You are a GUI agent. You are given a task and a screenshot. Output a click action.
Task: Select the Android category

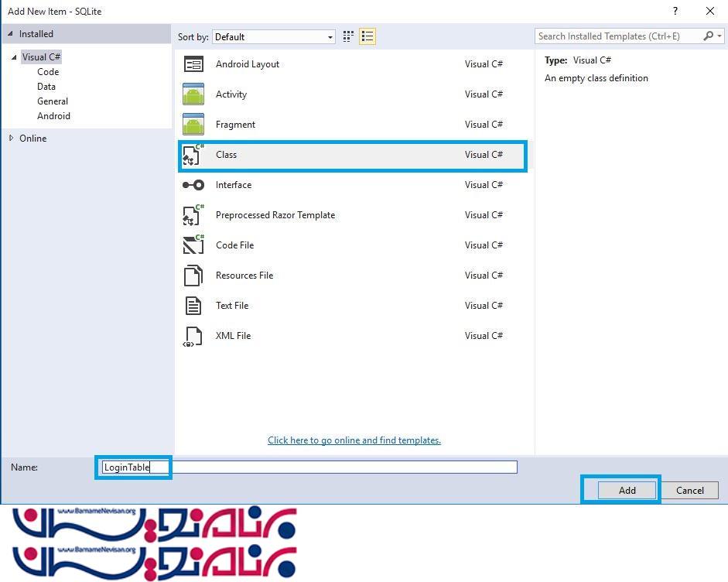point(53,116)
